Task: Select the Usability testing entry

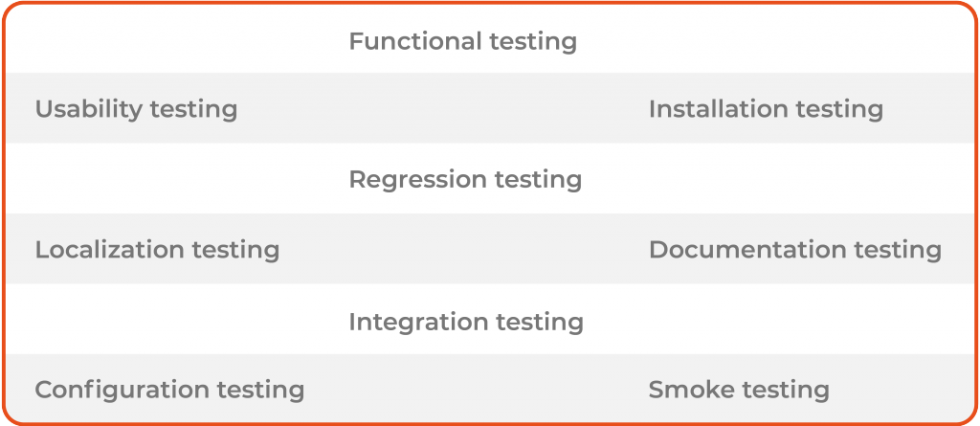Action: tap(136, 109)
